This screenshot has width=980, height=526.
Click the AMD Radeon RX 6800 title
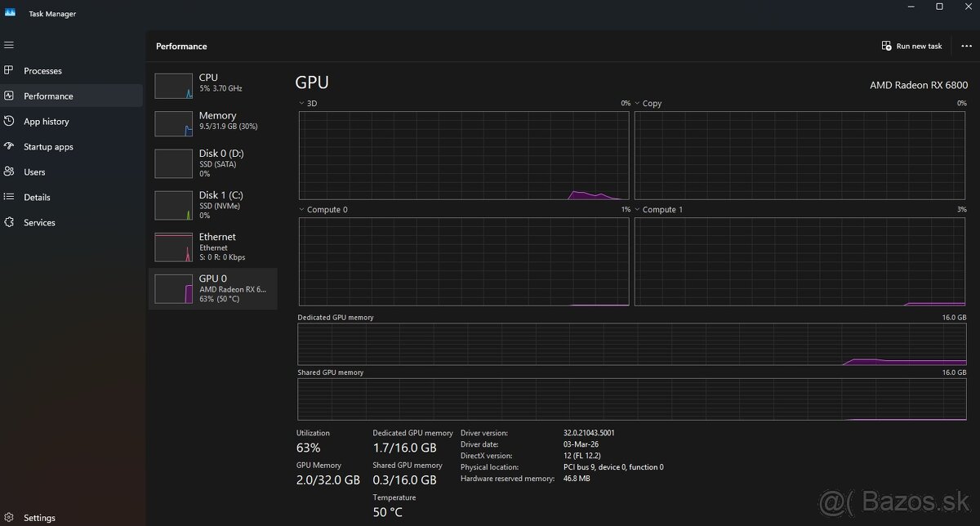919,85
